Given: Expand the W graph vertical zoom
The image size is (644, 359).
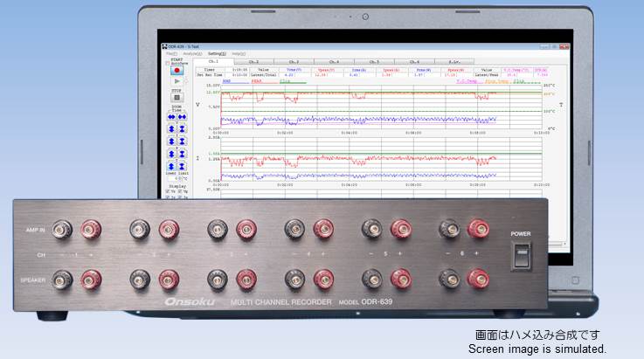Looking at the screenshot, I should [x=171, y=154].
